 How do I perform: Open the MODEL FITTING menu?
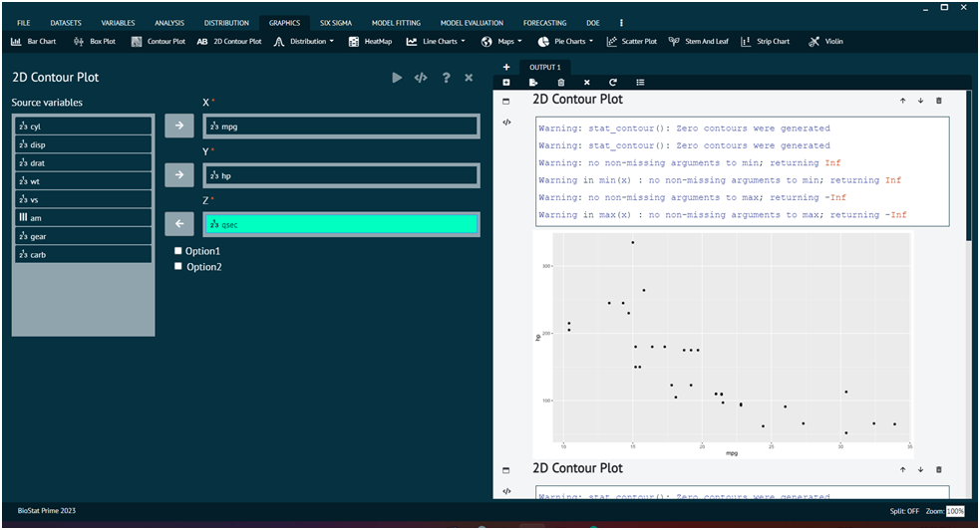click(396, 23)
